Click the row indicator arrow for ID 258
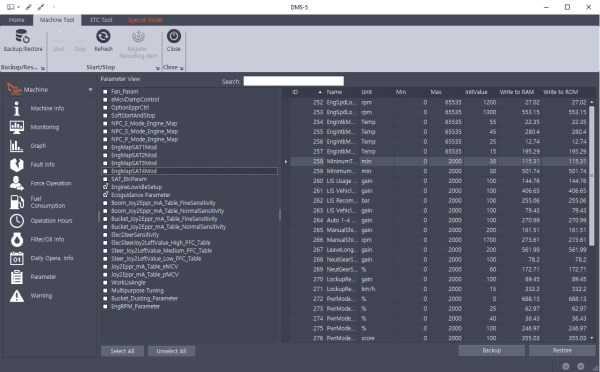 286,162
